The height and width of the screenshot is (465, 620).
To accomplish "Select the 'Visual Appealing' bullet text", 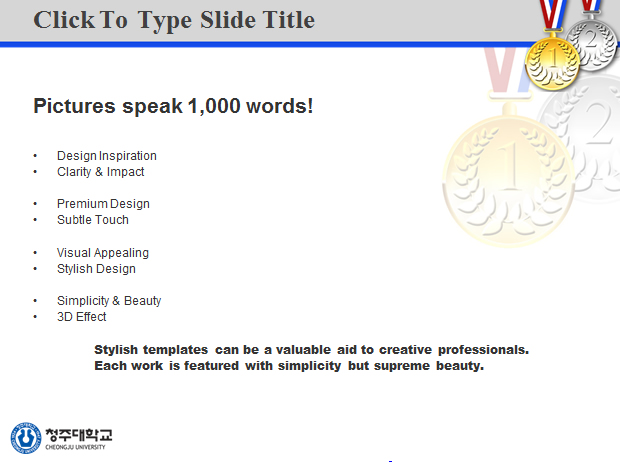I will click(103, 253).
